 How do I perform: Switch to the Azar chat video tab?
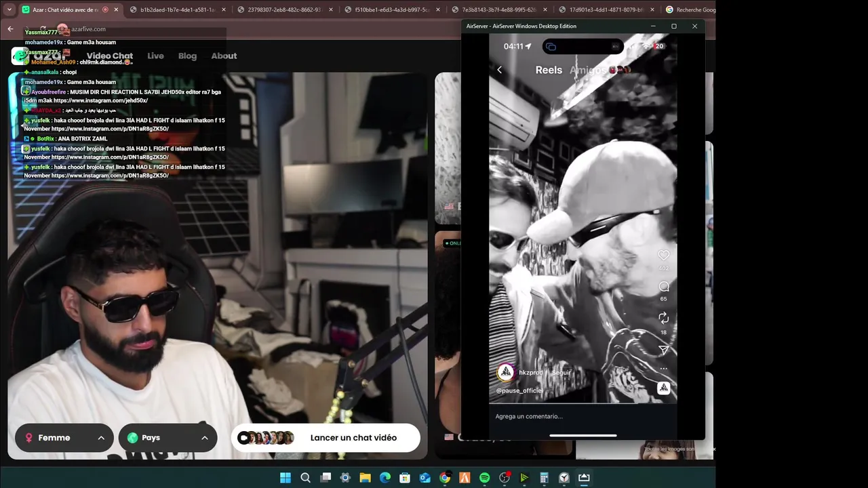tap(66, 9)
